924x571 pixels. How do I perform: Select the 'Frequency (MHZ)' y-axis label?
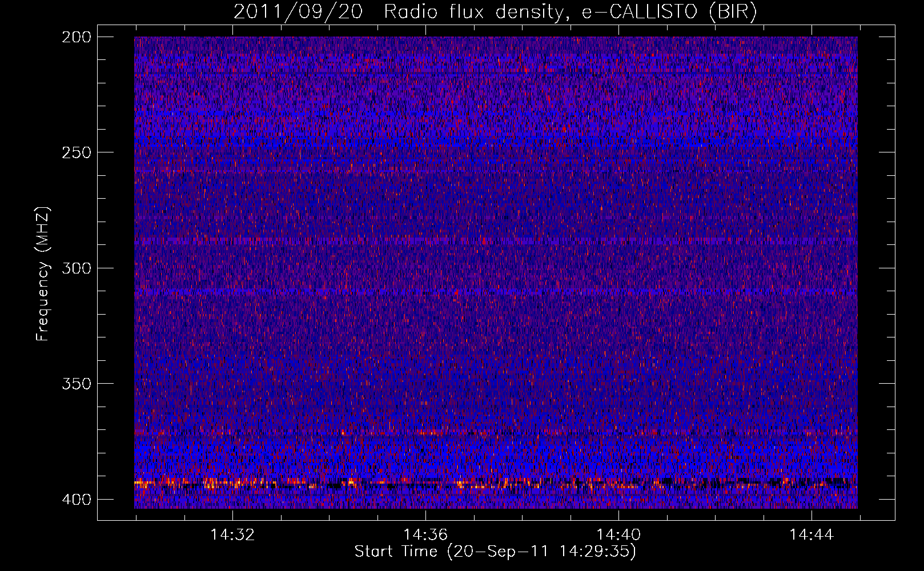43,274
